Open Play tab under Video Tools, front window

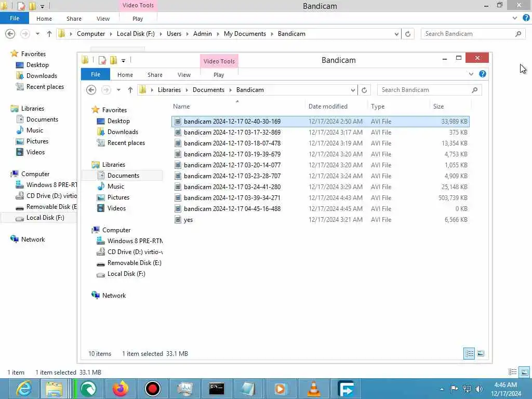(219, 75)
